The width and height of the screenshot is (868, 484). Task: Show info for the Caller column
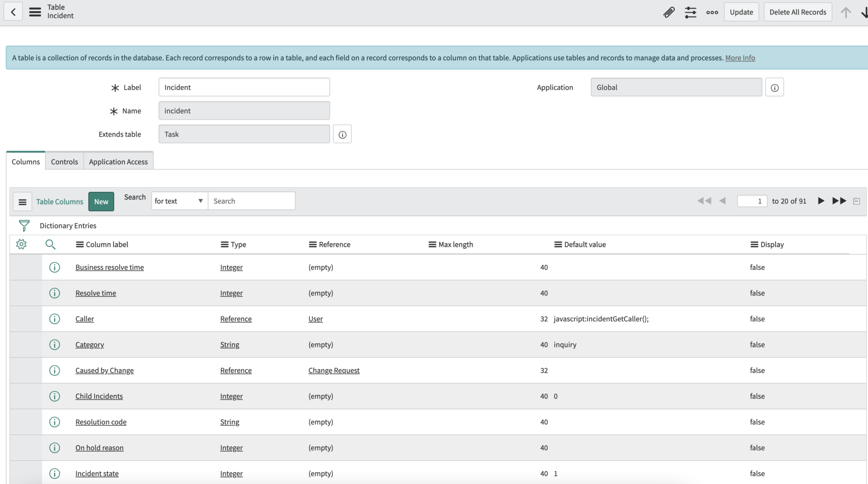[x=54, y=319]
